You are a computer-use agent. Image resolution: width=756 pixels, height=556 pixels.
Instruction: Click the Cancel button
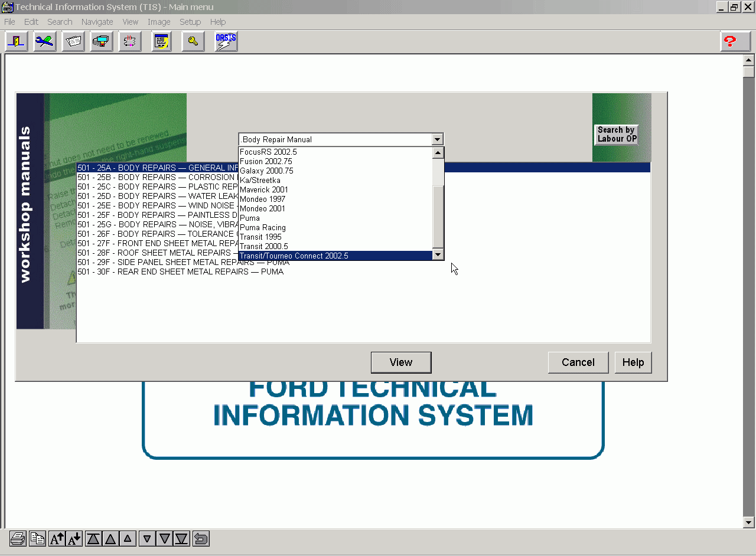[x=578, y=362]
